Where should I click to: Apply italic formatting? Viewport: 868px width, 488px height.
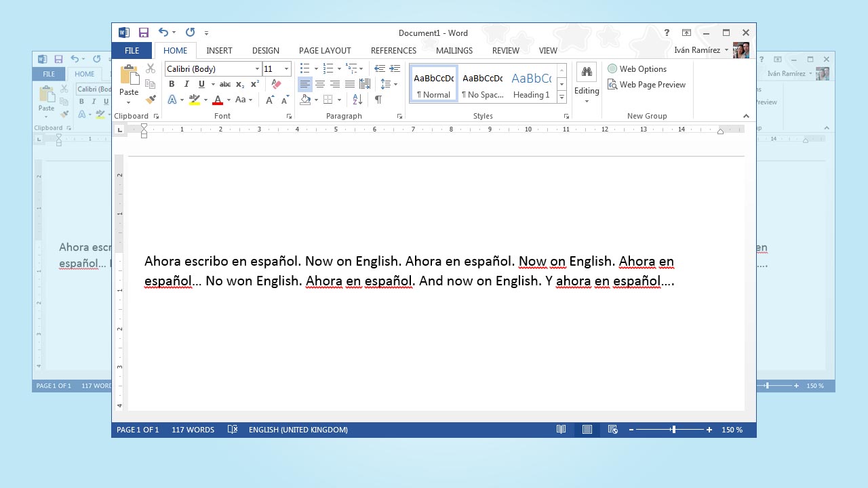click(x=186, y=84)
